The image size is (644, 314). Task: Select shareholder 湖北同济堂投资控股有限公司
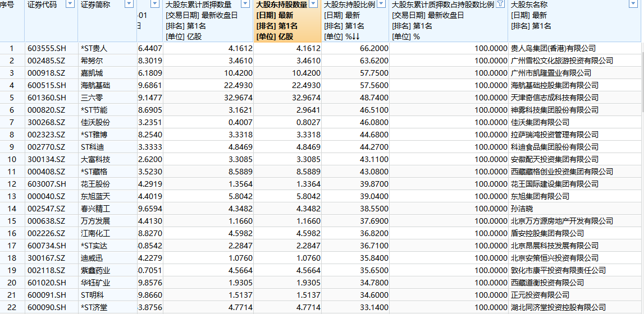[x=558, y=307]
